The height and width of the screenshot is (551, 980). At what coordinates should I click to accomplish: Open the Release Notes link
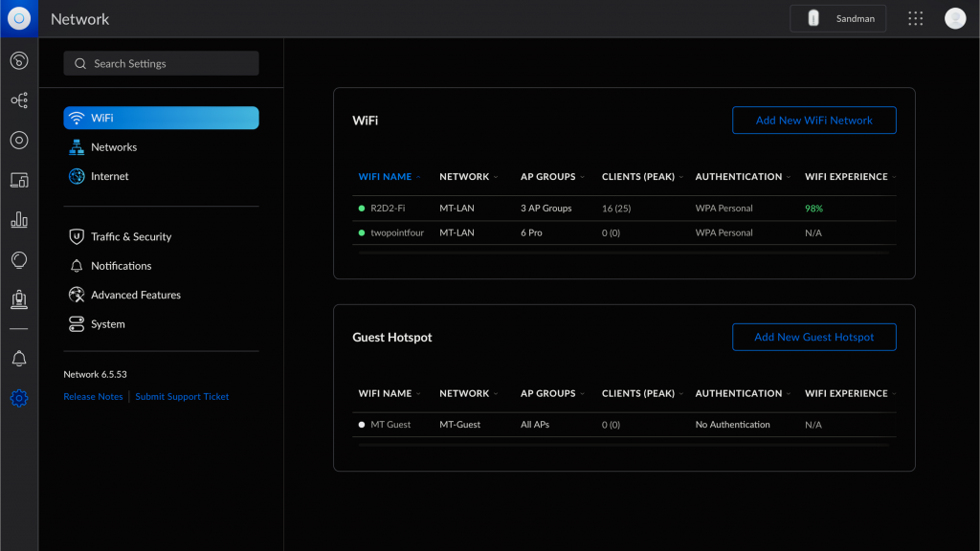point(93,397)
